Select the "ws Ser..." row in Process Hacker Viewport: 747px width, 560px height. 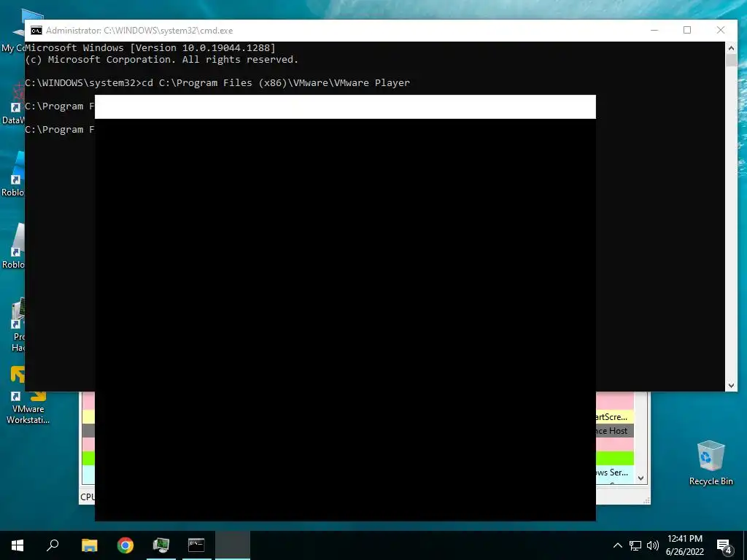[615, 472]
